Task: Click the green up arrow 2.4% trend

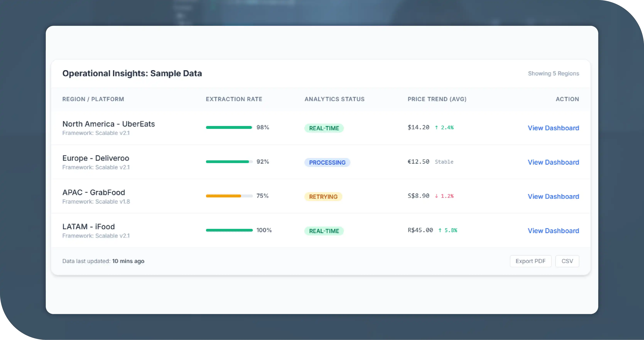Action: pos(444,127)
